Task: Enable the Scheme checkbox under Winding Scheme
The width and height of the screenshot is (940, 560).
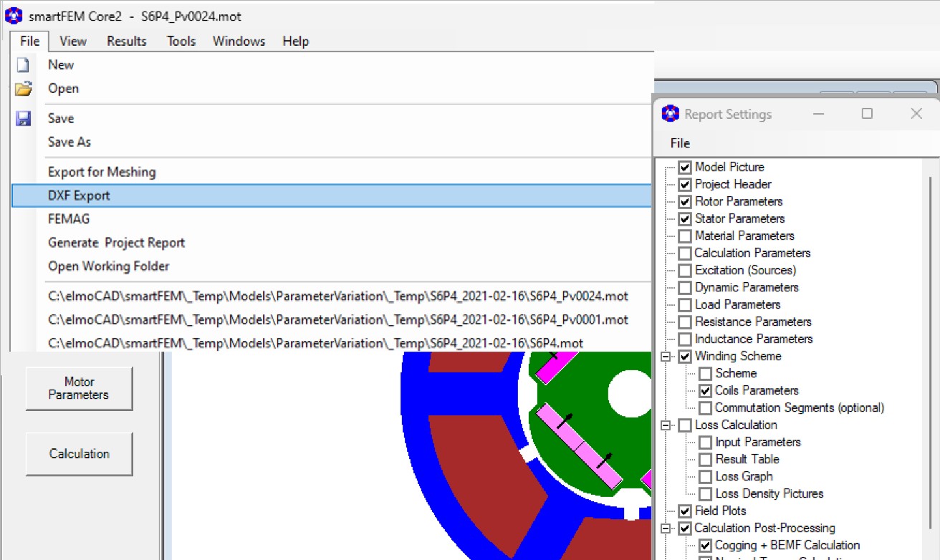Action: (705, 373)
